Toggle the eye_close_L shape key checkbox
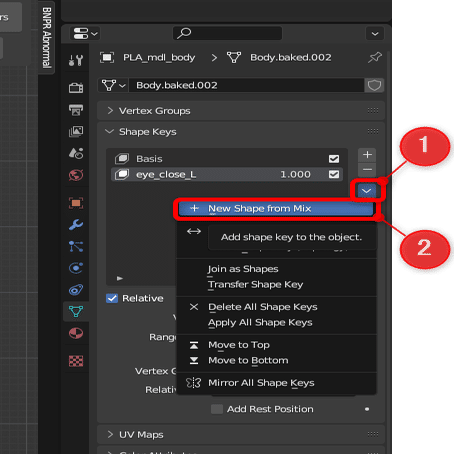 coord(334,174)
